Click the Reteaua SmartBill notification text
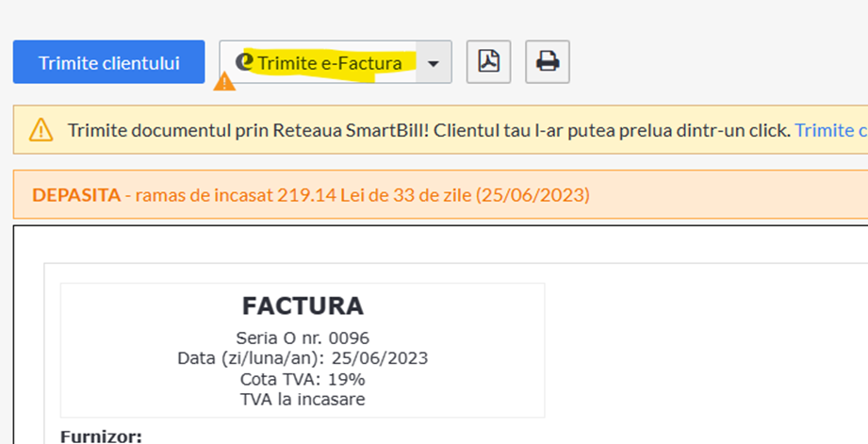Viewport: 868px width, 444px height. 429,130
